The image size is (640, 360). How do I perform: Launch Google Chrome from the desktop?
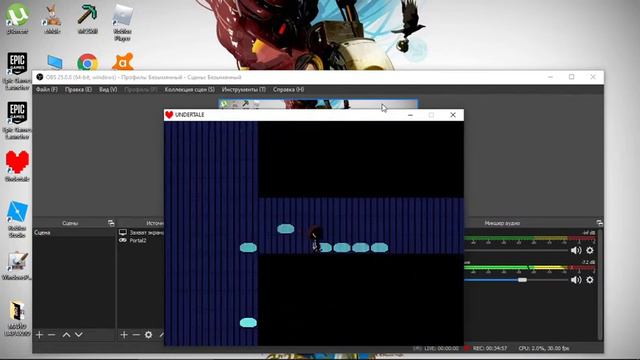87,62
